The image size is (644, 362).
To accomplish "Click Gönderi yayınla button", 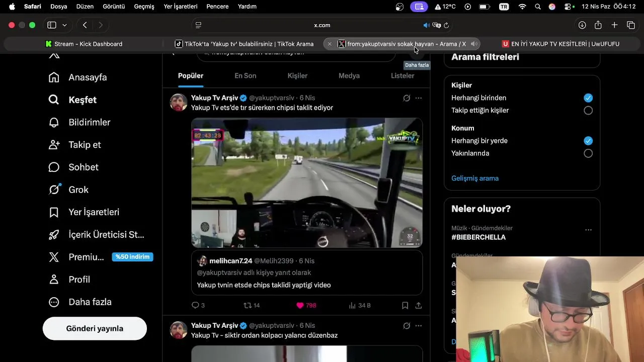I will click(x=95, y=328).
